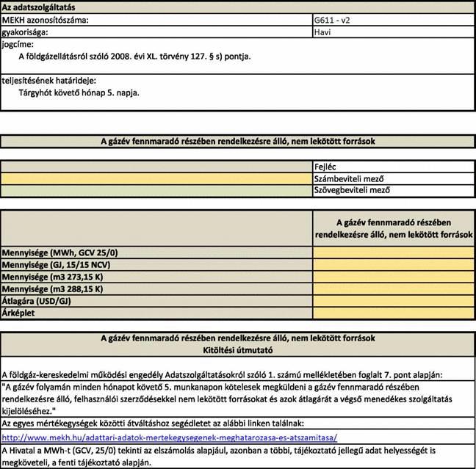Select the green Szövegbeviteli legend color cell
Viewport: 476px width, 469px height.
pyautogui.click(x=156, y=191)
